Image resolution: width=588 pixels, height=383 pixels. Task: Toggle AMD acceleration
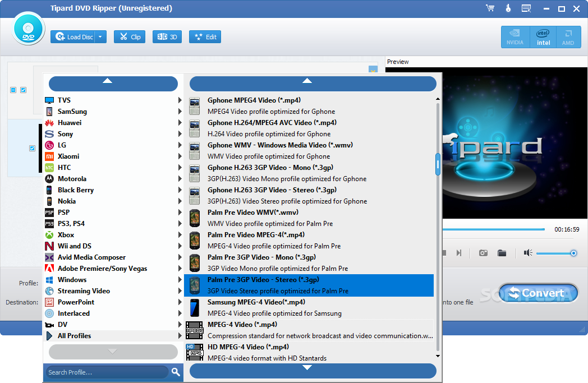click(568, 37)
